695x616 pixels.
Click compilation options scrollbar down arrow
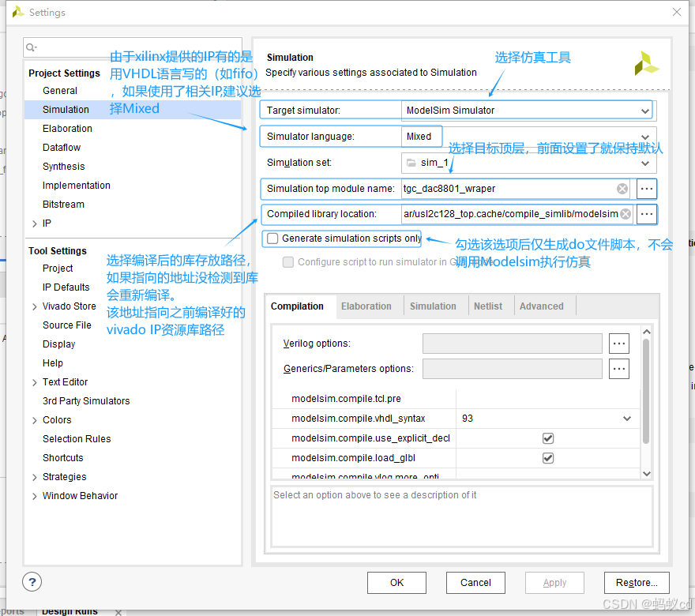(647, 474)
